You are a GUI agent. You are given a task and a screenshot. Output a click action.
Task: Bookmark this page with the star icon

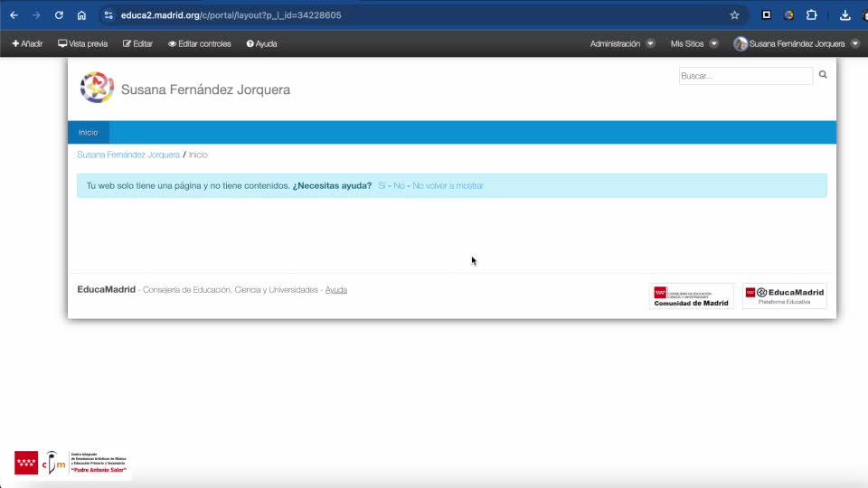(734, 15)
